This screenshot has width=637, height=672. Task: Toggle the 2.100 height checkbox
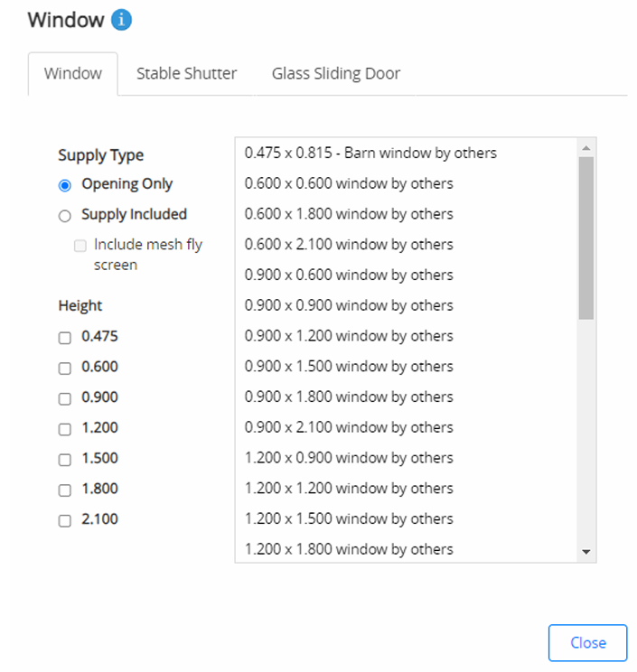click(x=64, y=520)
